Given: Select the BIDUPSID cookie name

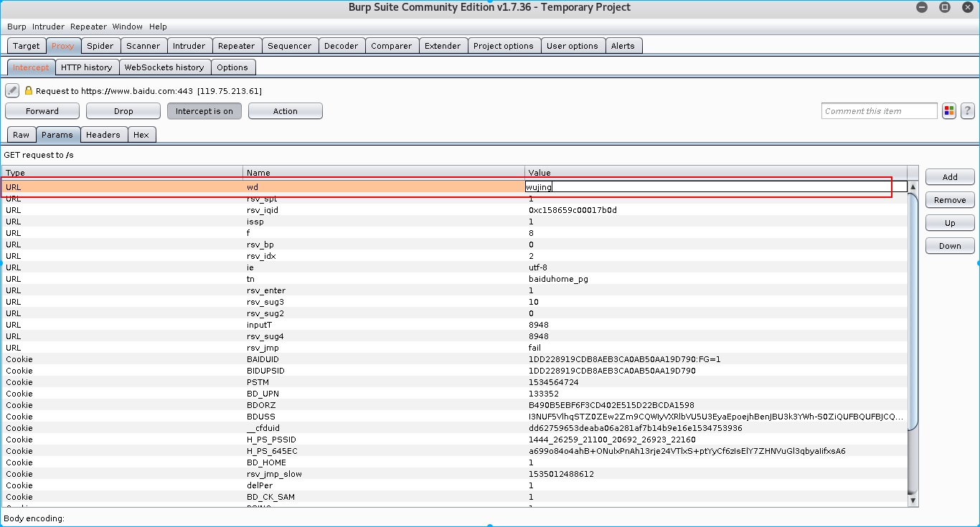Looking at the screenshot, I should point(265,371).
